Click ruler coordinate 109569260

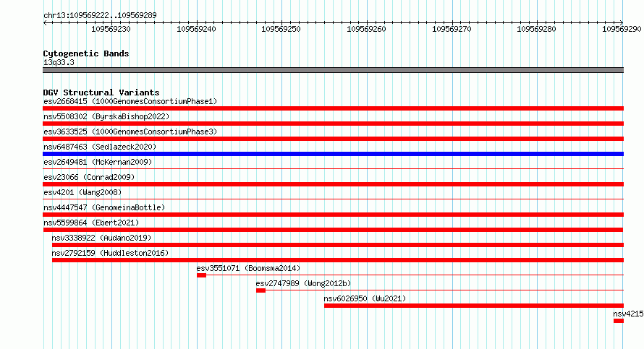(x=366, y=29)
